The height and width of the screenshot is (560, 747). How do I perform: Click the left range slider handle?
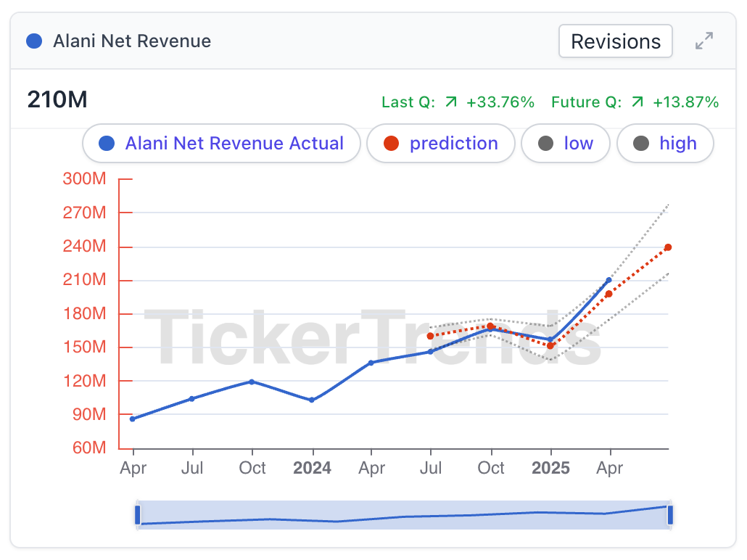pos(138,515)
